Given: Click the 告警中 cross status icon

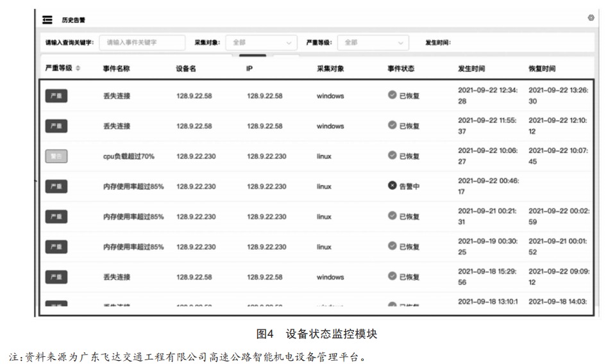Looking at the screenshot, I should click(392, 186).
